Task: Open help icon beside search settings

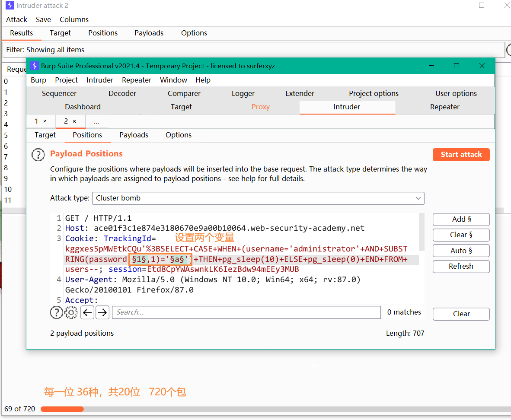Action: [x=56, y=312]
